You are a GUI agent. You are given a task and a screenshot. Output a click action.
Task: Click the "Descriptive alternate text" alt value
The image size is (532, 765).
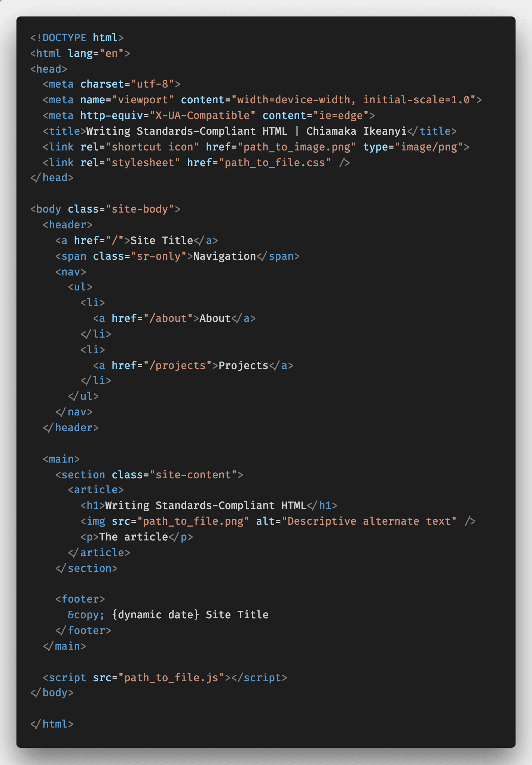(x=372, y=521)
